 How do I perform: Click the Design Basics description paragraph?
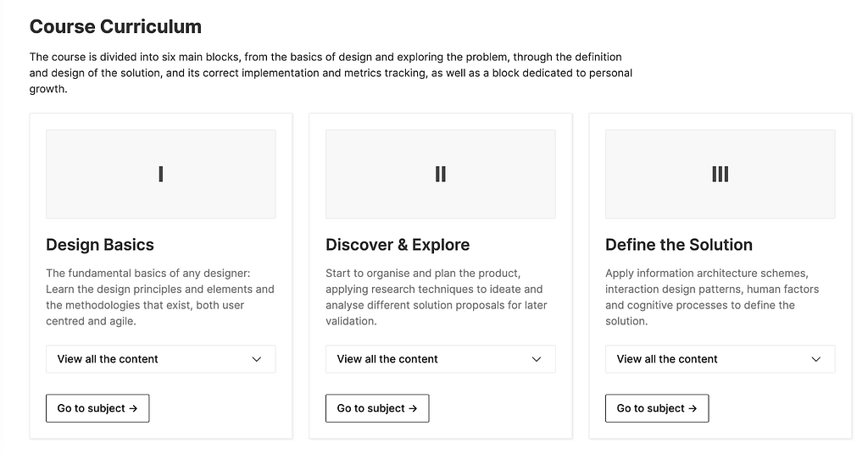(160, 297)
